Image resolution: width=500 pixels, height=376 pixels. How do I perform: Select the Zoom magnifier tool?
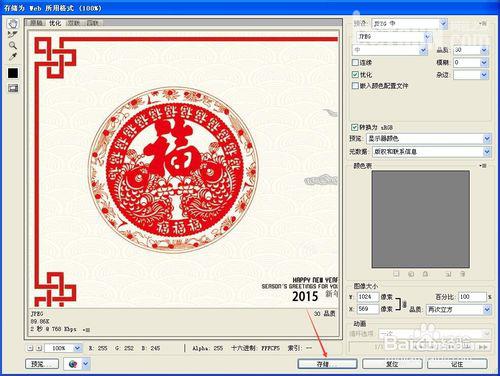tap(13, 45)
